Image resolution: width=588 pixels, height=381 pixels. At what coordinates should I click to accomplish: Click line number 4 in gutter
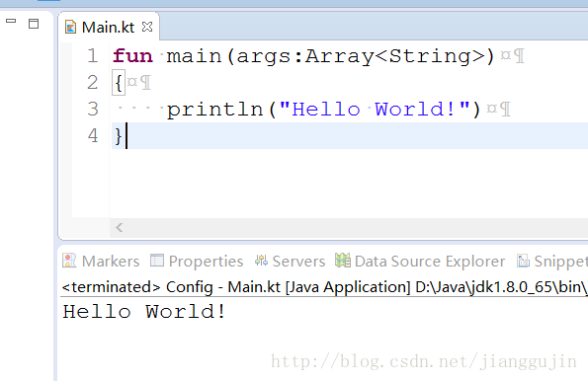coord(93,136)
